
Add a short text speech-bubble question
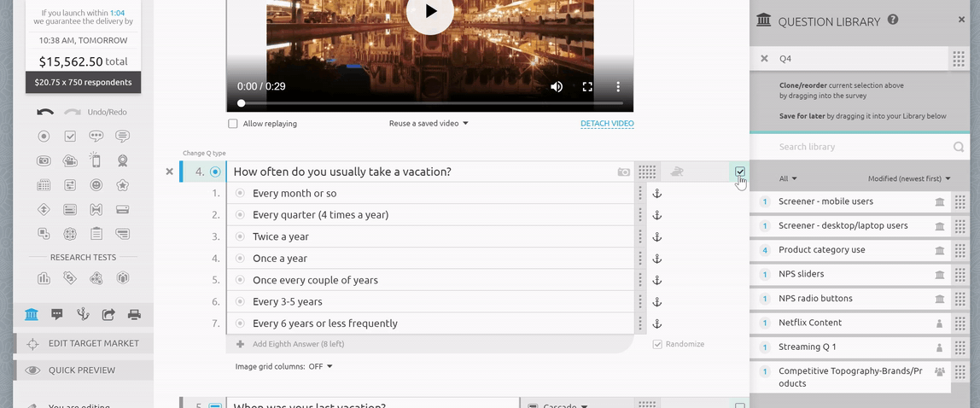(96, 137)
